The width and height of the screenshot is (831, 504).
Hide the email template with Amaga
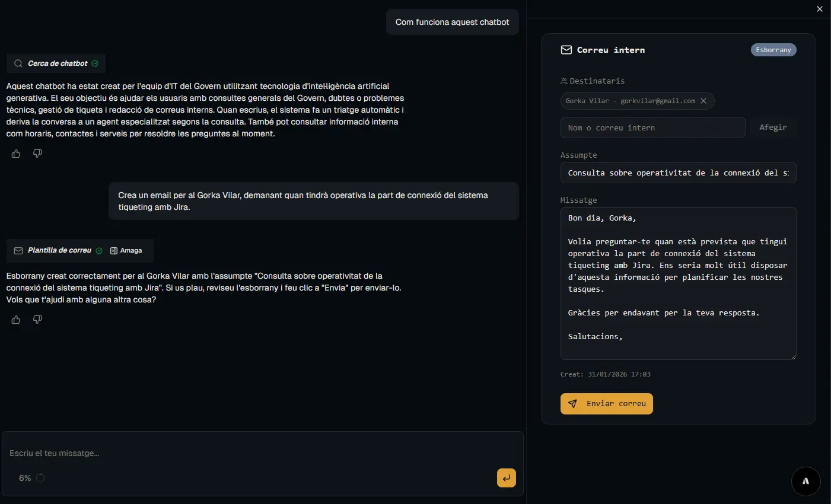pyautogui.click(x=126, y=251)
